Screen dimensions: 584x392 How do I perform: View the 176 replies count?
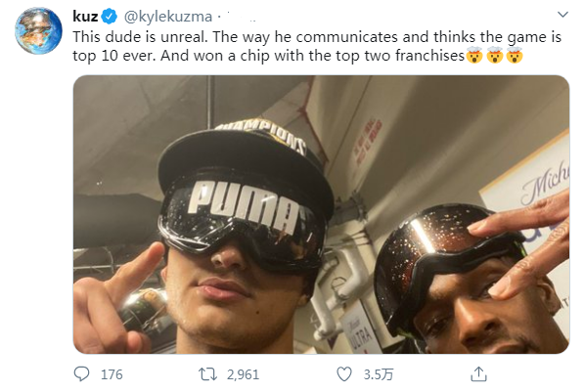(x=112, y=374)
